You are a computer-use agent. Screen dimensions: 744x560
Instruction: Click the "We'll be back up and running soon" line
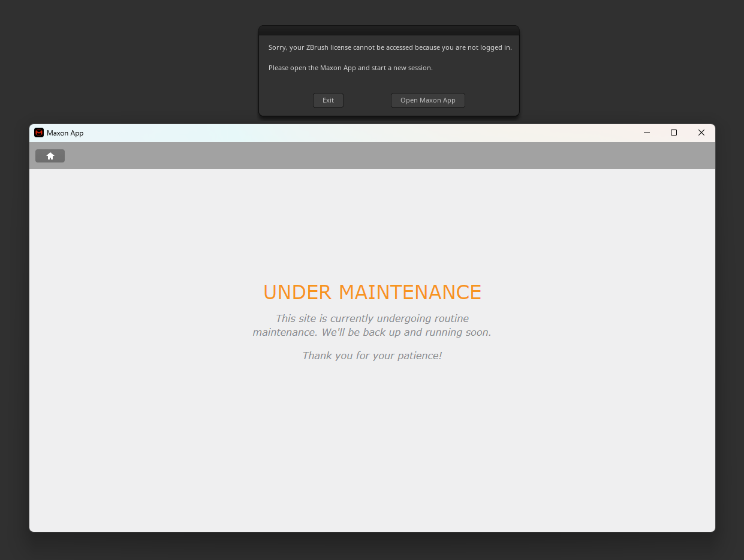click(372, 332)
